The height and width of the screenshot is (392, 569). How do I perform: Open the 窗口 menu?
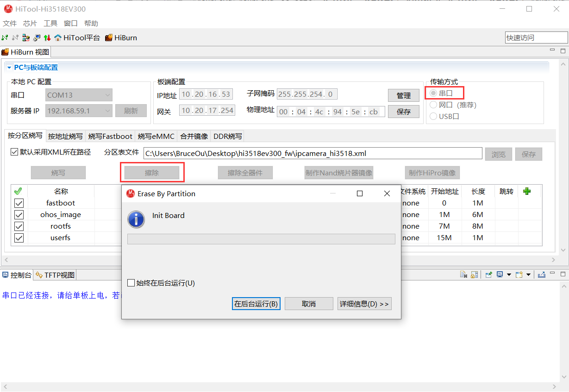(x=71, y=23)
